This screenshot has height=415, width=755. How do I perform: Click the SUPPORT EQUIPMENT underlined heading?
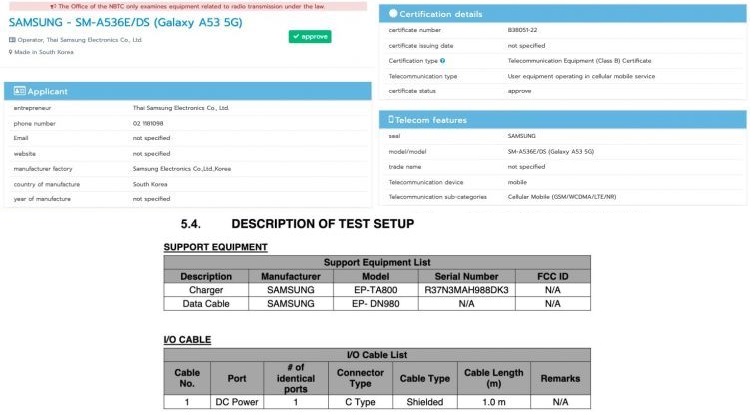[215, 246]
